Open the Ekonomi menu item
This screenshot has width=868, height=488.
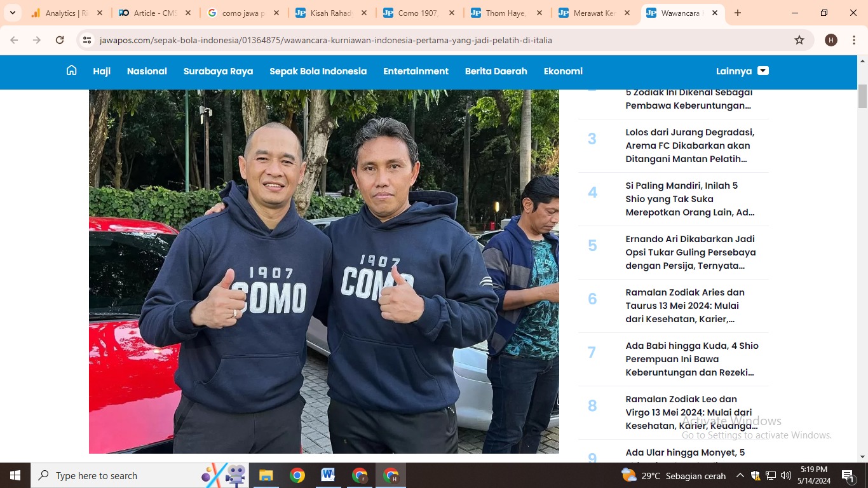pyautogui.click(x=563, y=71)
